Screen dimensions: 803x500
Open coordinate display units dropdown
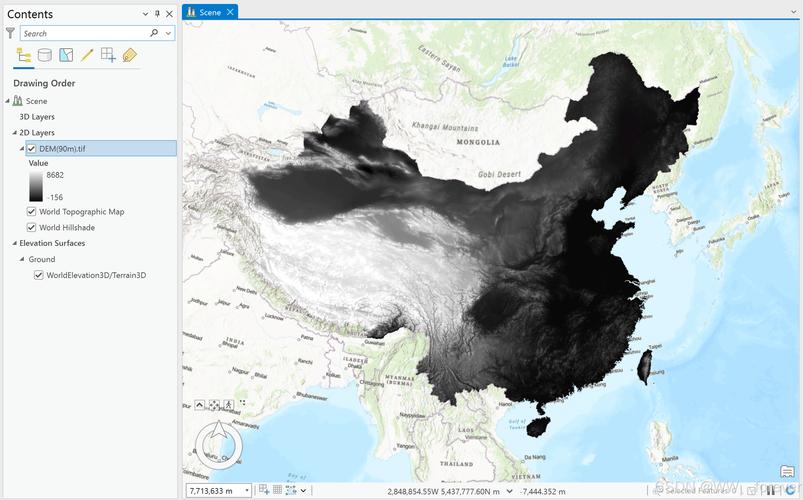pyautogui.click(x=509, y=491)
